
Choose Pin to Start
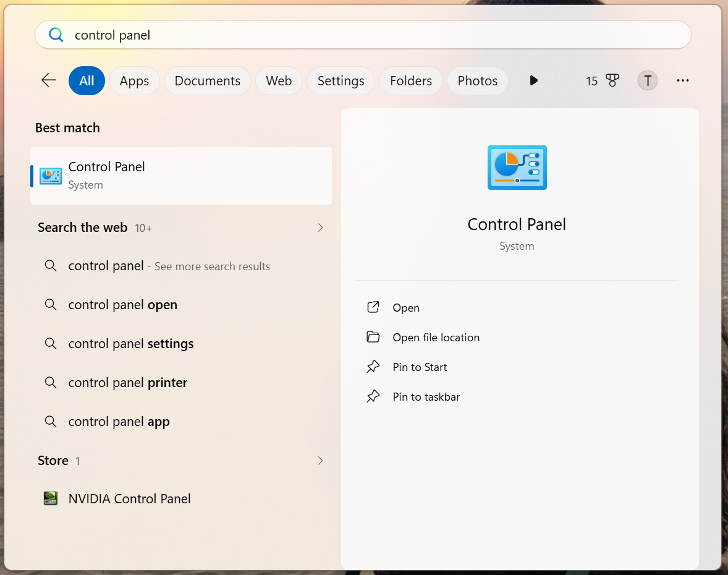click(x=420, y=367)
